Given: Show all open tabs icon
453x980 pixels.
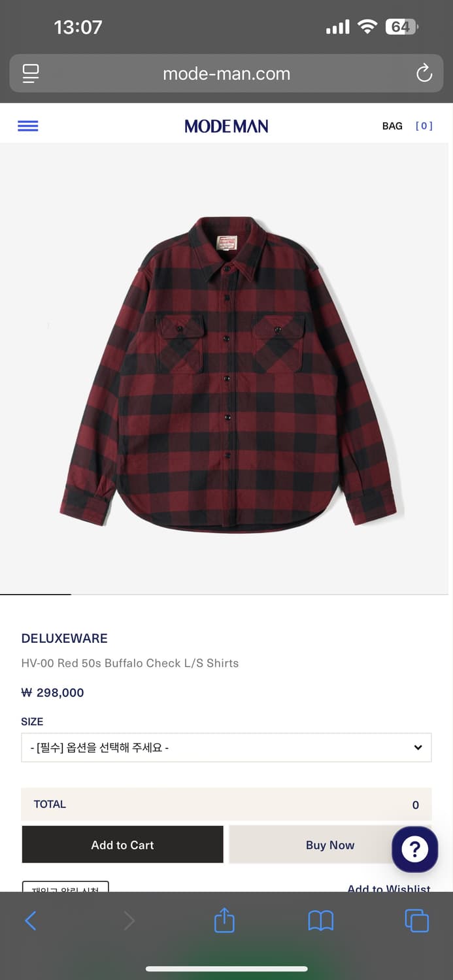Looking at the screenshot, I should pyautogui.click(x=417, y=921).
